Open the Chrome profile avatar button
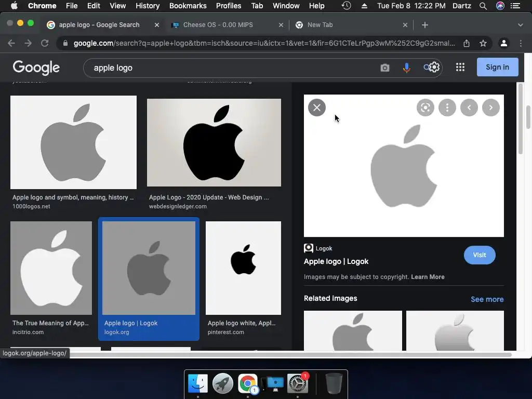The height and width of the screenshot is (399, 532). (504, 43)
